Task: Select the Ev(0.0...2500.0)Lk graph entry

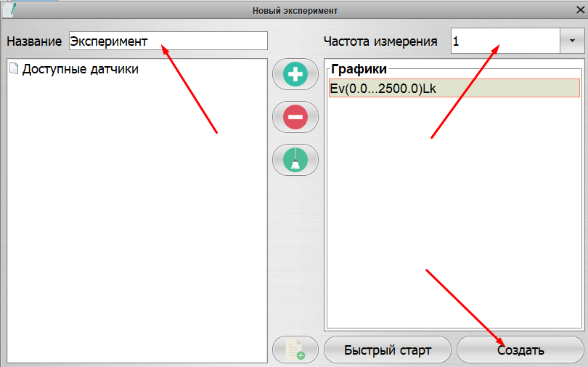Action: pyautogui.click(x=454, y=88)
